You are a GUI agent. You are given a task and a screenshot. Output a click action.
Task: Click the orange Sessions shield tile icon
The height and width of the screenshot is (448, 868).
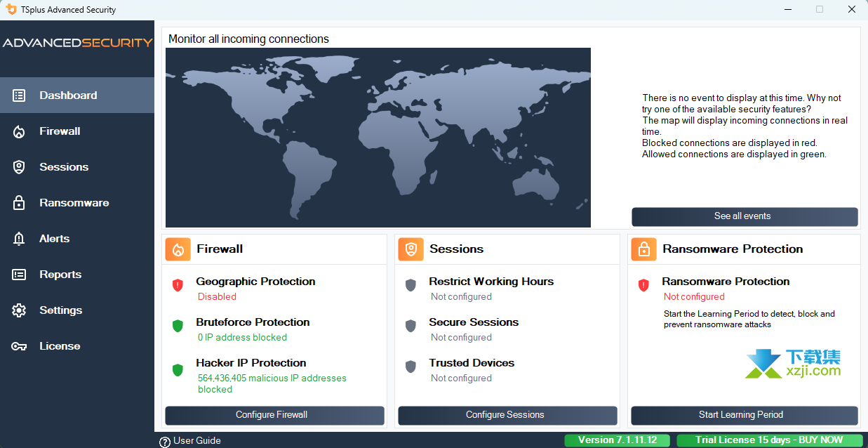[411, 249]
